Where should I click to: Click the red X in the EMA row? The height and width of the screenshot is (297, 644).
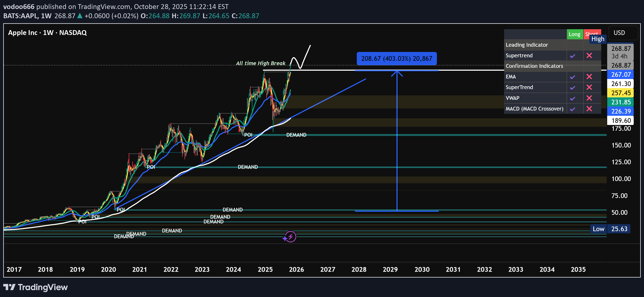point(589,77)
